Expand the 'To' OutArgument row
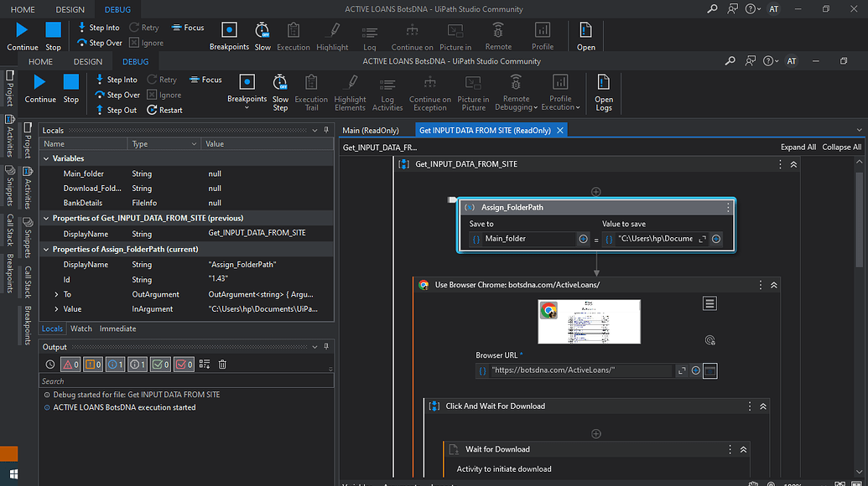The height and width of the screenshot is (486, 868). (x=56, y=294)
